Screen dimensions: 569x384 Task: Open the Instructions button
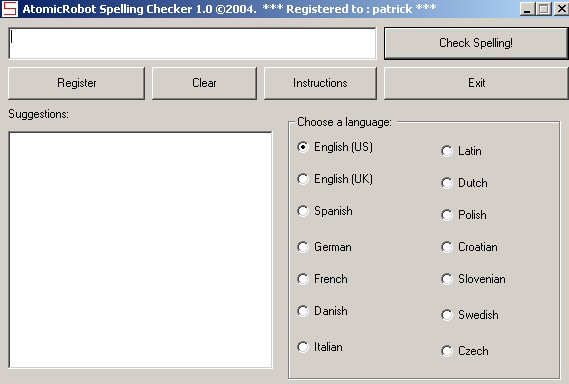320,83
